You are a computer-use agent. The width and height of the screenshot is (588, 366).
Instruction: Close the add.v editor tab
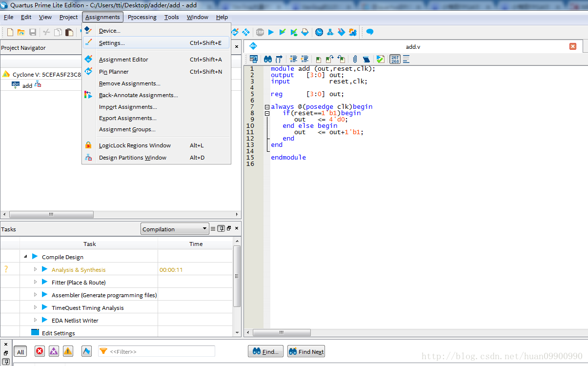click(x=573, y=46)
